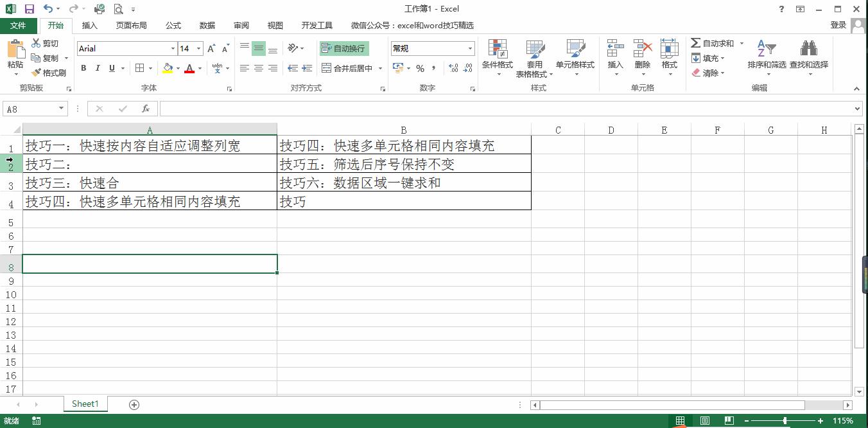This screenshot has height=428, width=868.
Task: Select the Sheet1 tab
Action: [85, 404]
